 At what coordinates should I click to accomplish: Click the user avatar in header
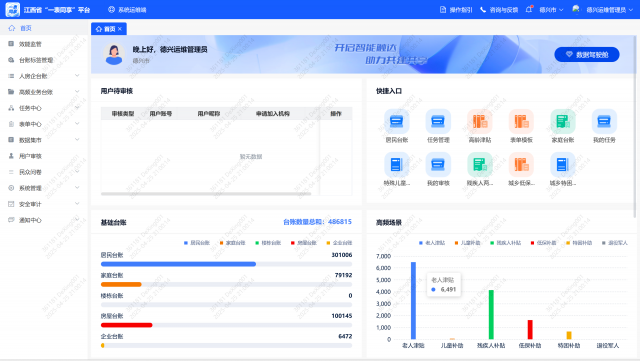pyautogui.click(x=576, y=9)
